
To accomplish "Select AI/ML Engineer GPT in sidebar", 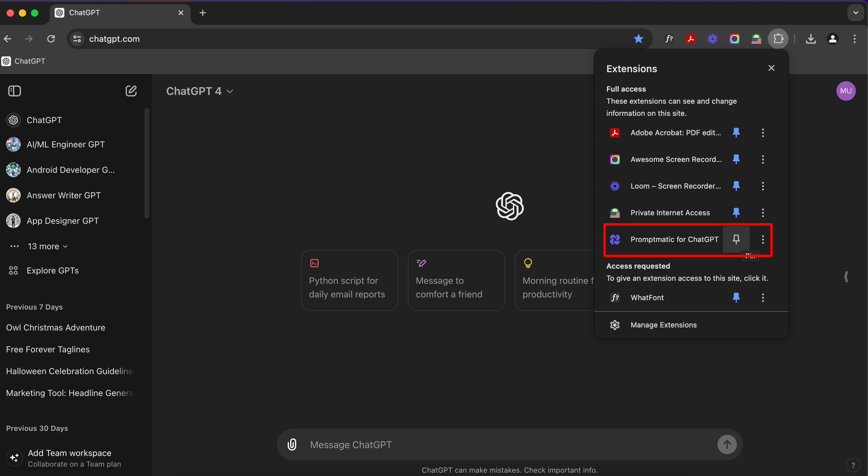I will point(66,144).
